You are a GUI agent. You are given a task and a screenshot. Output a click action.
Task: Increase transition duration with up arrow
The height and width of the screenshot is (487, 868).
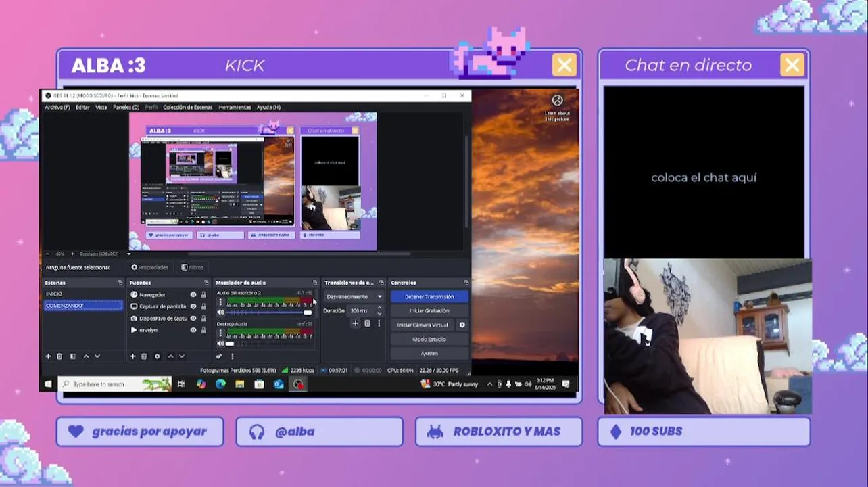[379, 308]
